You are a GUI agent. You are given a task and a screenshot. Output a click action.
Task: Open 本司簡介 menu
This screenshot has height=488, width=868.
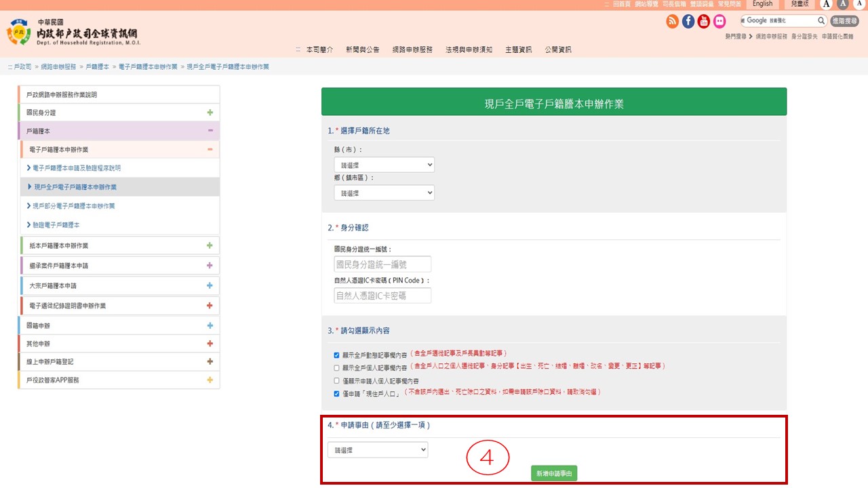click(319, 49)
